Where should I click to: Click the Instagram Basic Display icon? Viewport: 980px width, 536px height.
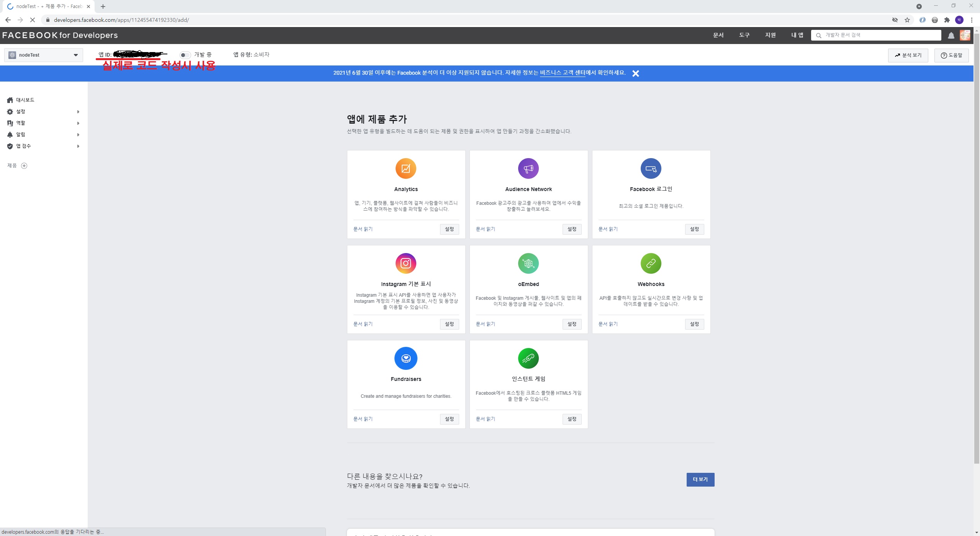click(x=406, y=263)
